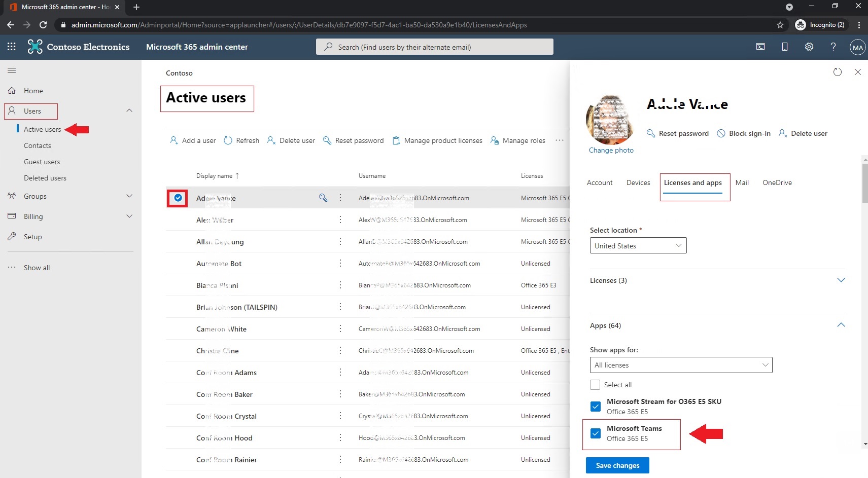This screenshot has width=868, height=478.
Task: Click Block sign-in
Action: pyautogui.click(x=744, y=133)
